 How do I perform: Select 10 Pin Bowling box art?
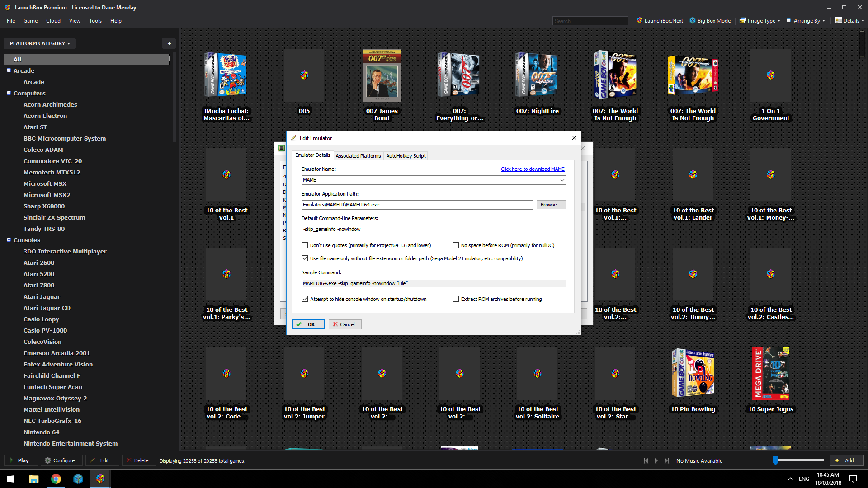(693, 373)
